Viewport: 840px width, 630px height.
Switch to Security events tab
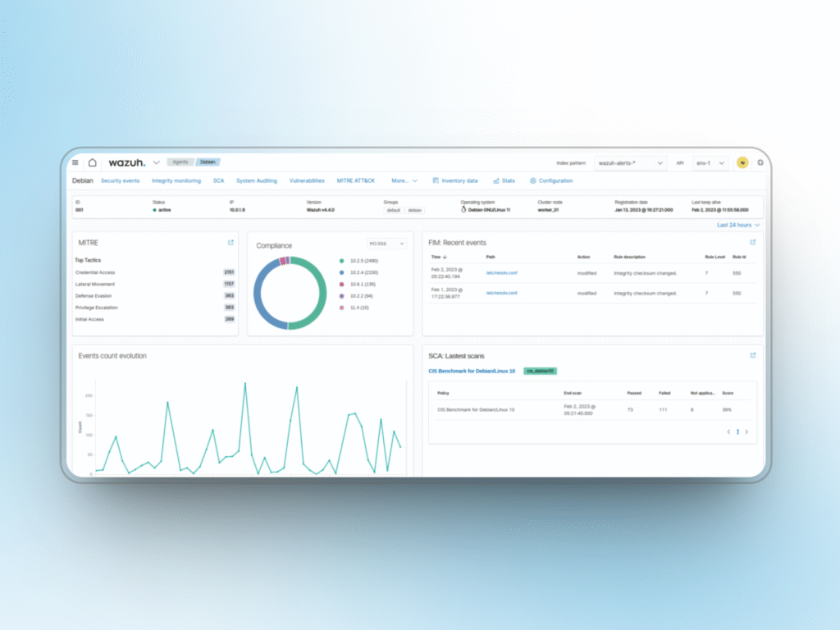[120, 180]
